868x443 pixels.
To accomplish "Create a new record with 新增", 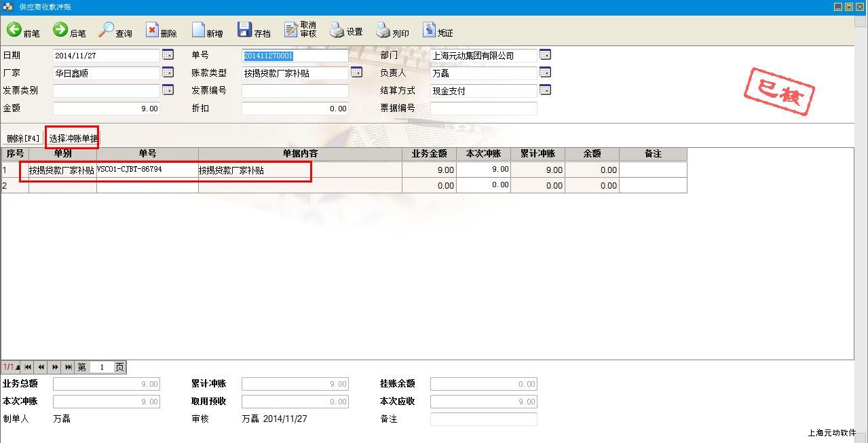I will [x=207, y=31].
